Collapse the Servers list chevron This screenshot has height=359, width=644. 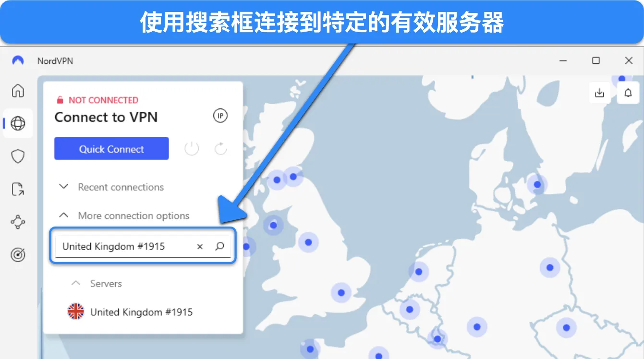[x=75, y=284]
